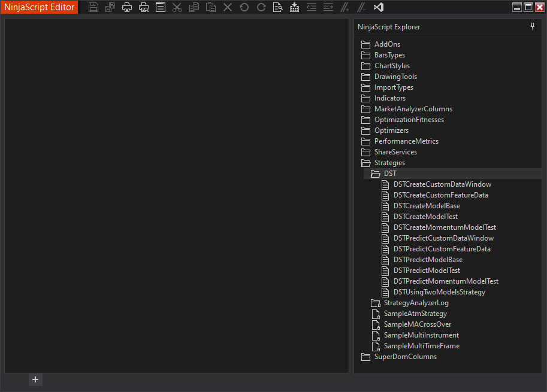Click inside the empty code editor area
The height and width of the screenshot is (392, 547).
click(x=177, y=196)
